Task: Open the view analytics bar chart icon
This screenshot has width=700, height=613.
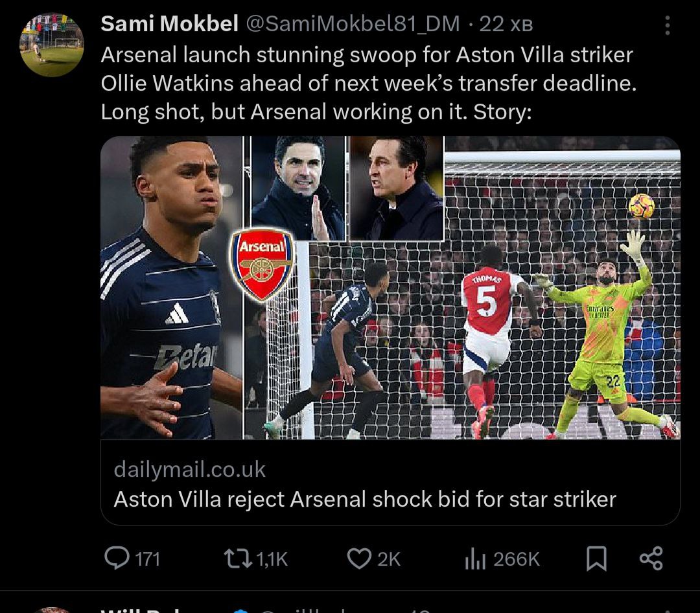Action: tap(475, 559)
